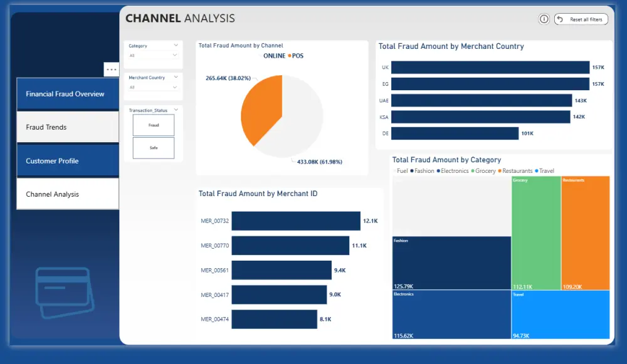Select the Electronics treemap tile

(452, 315)
